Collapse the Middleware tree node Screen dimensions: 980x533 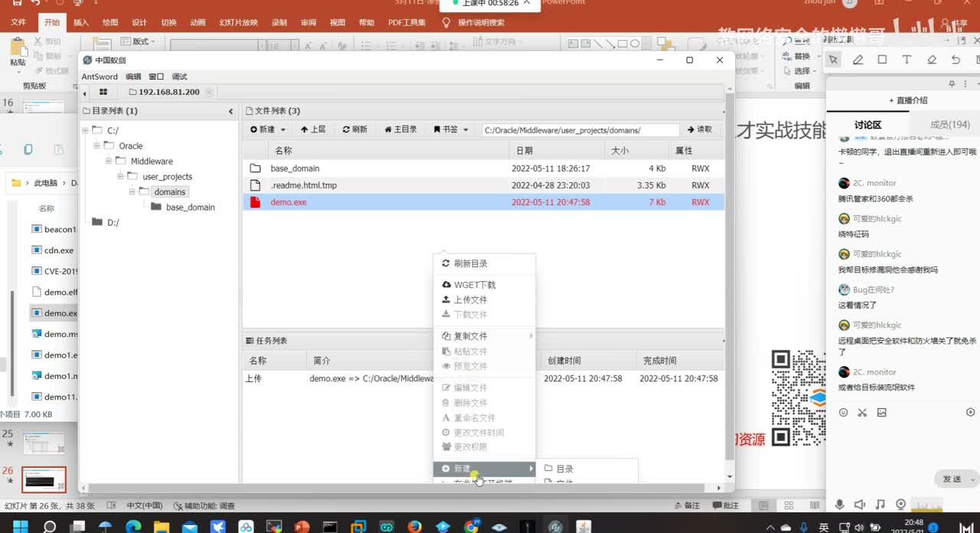(x=109, y=160)
